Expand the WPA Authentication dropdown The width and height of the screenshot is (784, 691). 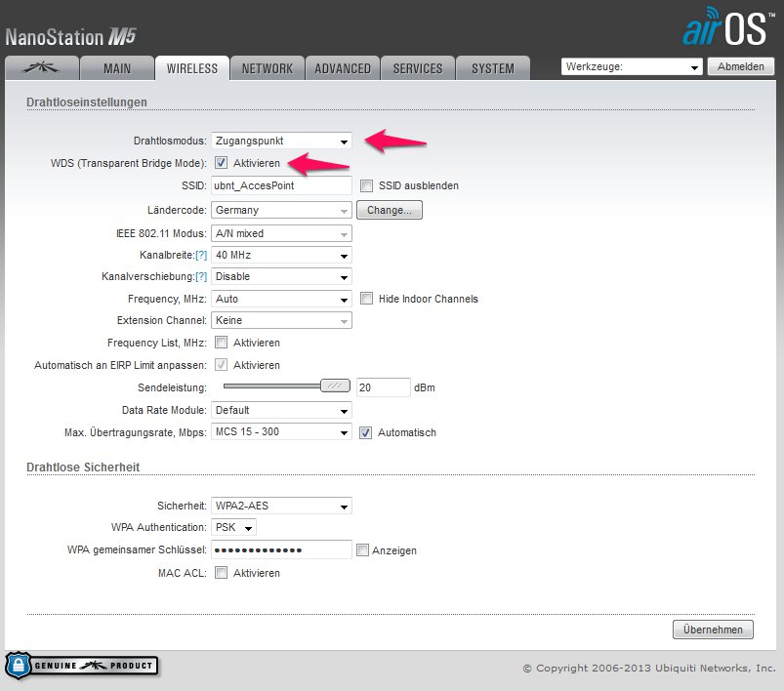pyautogui.click(x=234, y=527)
